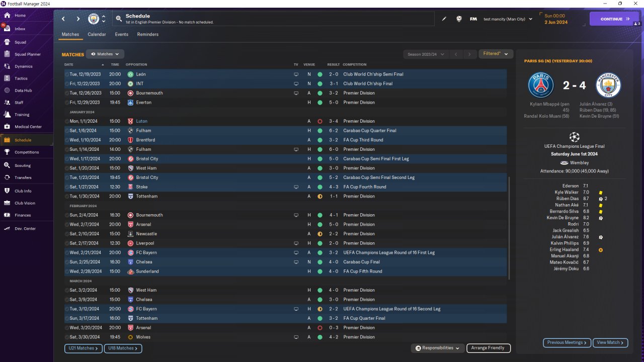Image resolution: width=644 pixels, height=362 pixels.
Task: Open Club Info sidebar icon
Action: (x=7, y=191)
